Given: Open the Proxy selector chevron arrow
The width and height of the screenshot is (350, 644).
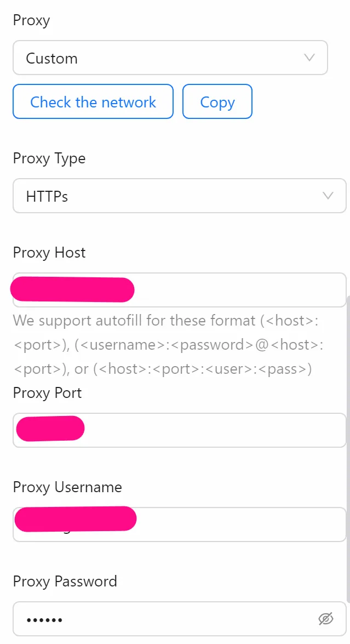Looking at the screenshot, I should 309,58.
